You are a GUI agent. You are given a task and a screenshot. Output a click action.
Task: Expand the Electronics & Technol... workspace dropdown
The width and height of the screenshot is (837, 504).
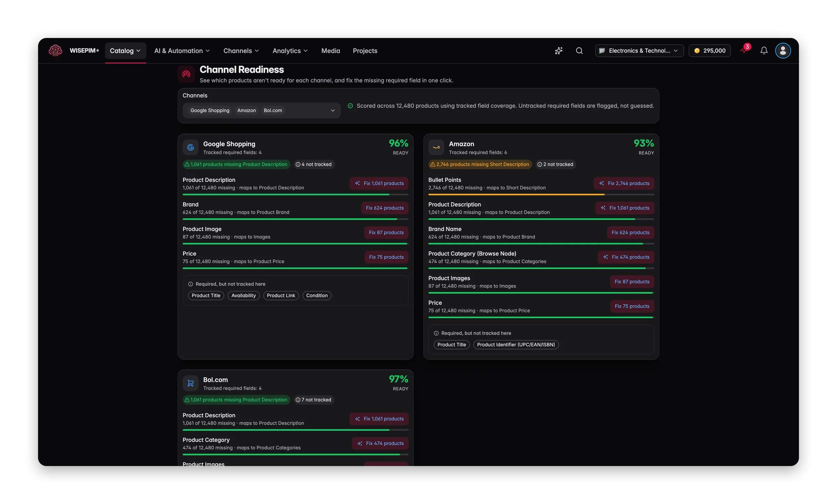[x=639, y=51]
